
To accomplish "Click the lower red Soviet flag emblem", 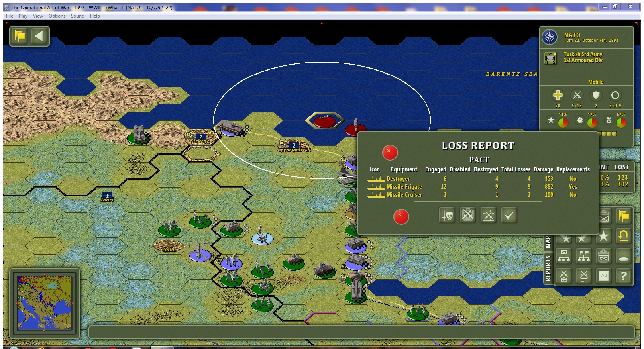I will pos(401,216).
